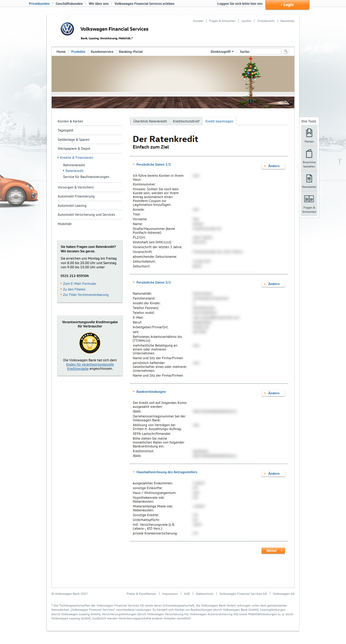Open Fragen & Antworten tool icon
Viewport: 346px width, 644px height.
tap(309, 204)
